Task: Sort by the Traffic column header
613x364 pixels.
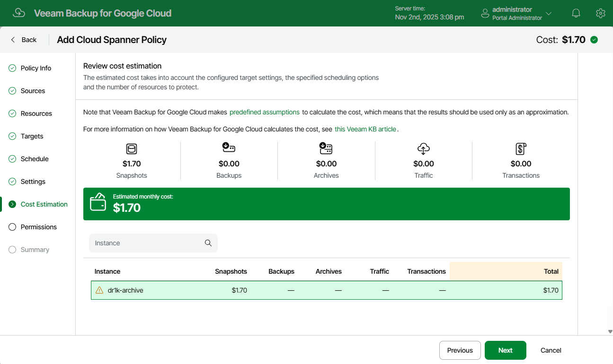Action: pyautogui.click(x=380, y=271)
